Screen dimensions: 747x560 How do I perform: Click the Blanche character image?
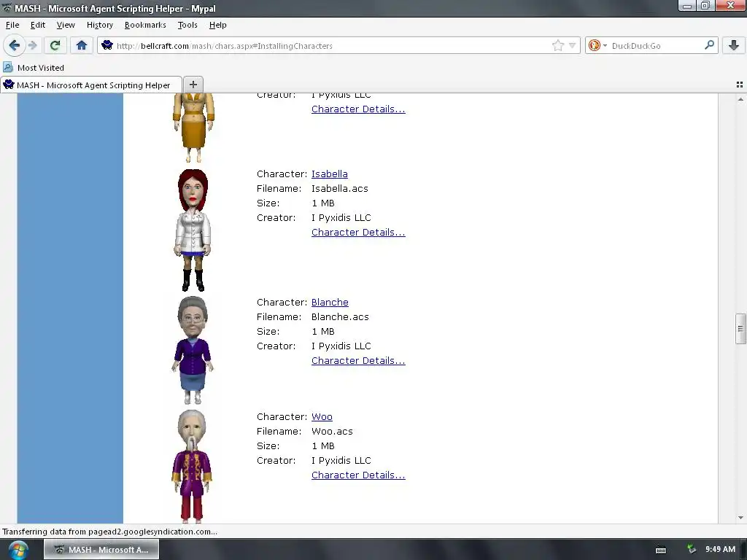[x=193, y=350]
